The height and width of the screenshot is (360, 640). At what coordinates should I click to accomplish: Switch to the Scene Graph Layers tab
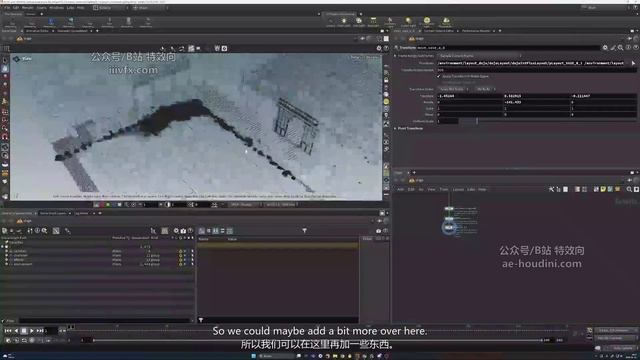pos(53,213)
